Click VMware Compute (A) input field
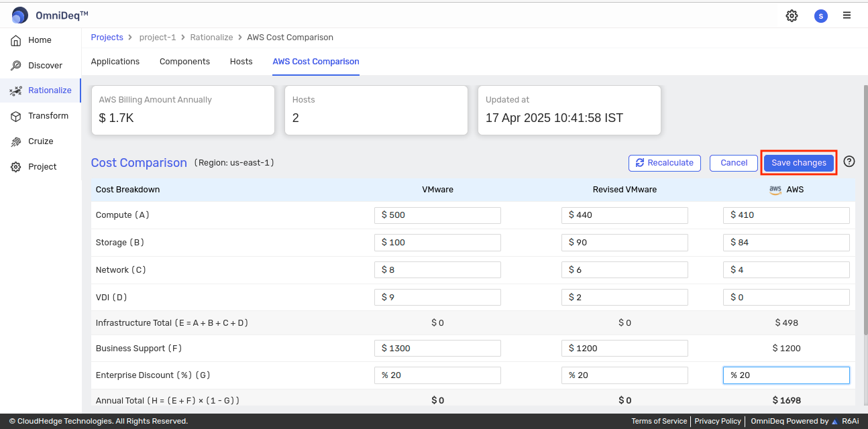 437,215
